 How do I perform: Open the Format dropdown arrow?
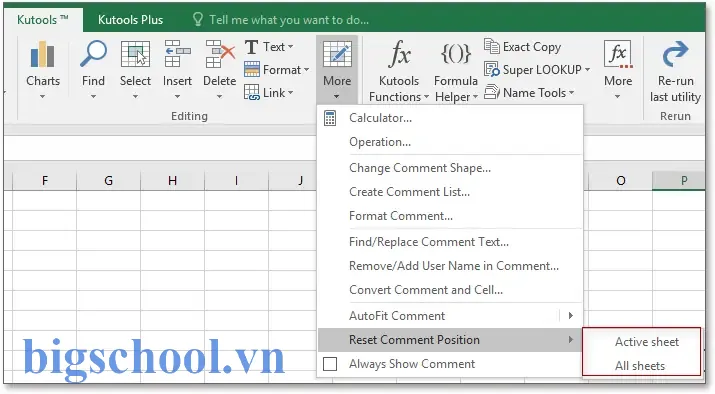coord(306,70)
